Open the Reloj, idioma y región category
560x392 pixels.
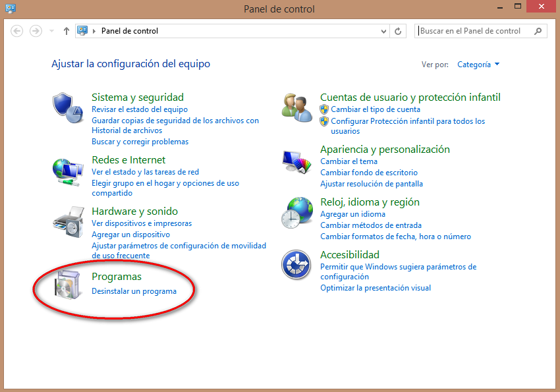point(370,202)
